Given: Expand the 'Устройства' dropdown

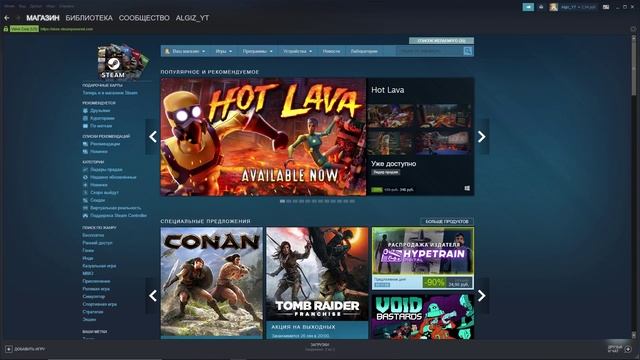Looking at the screenshot, I should click(297, 51).
